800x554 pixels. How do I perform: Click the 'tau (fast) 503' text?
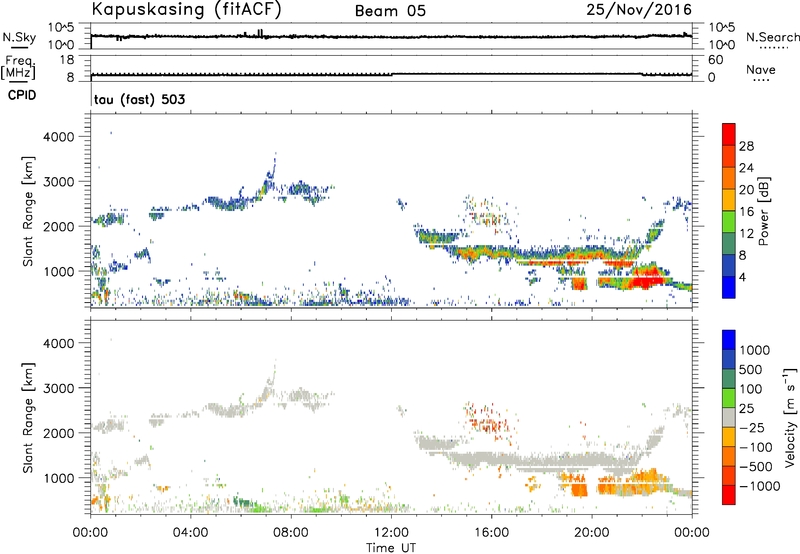coord(139,99)
